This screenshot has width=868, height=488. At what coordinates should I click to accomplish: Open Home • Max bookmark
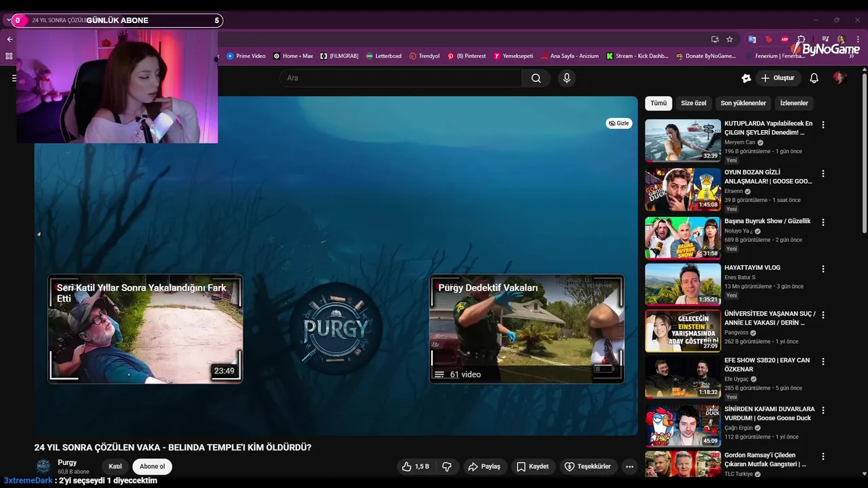tap(293, 56)
